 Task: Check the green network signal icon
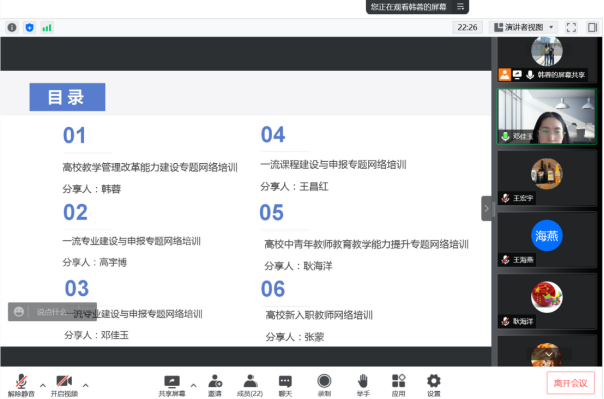47,27
